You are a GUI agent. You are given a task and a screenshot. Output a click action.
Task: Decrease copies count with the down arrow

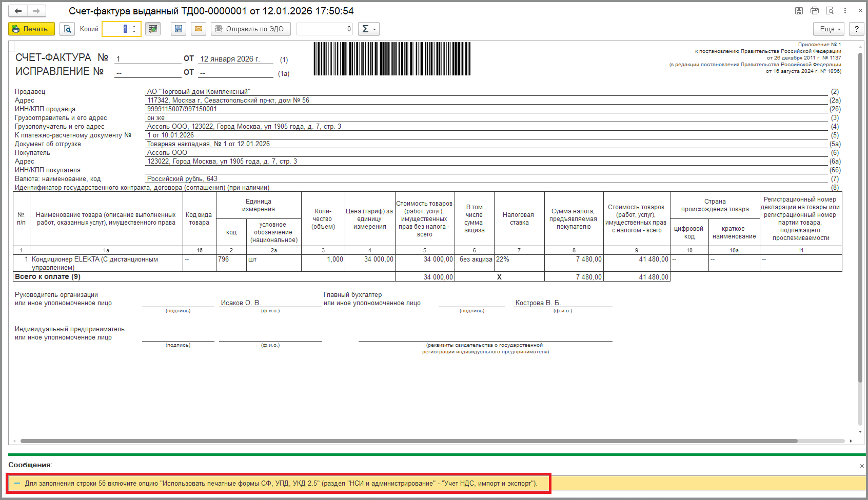(x=134, y=32)
